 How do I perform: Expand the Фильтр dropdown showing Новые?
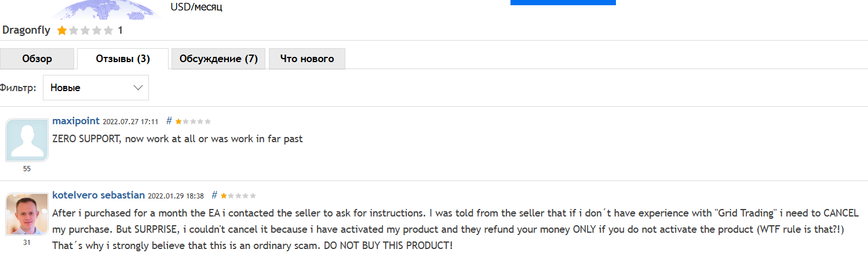pyautogui.click(x=96, y=88)
